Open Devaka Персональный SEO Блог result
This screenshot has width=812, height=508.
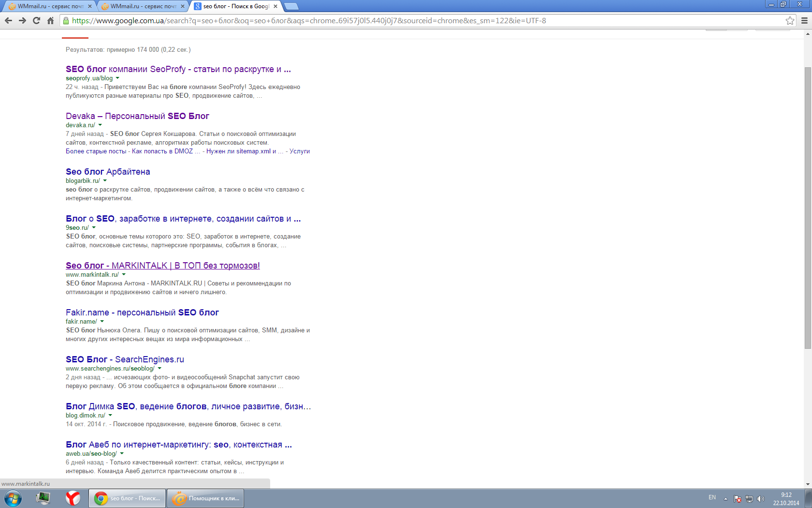[x=137, y=116]
